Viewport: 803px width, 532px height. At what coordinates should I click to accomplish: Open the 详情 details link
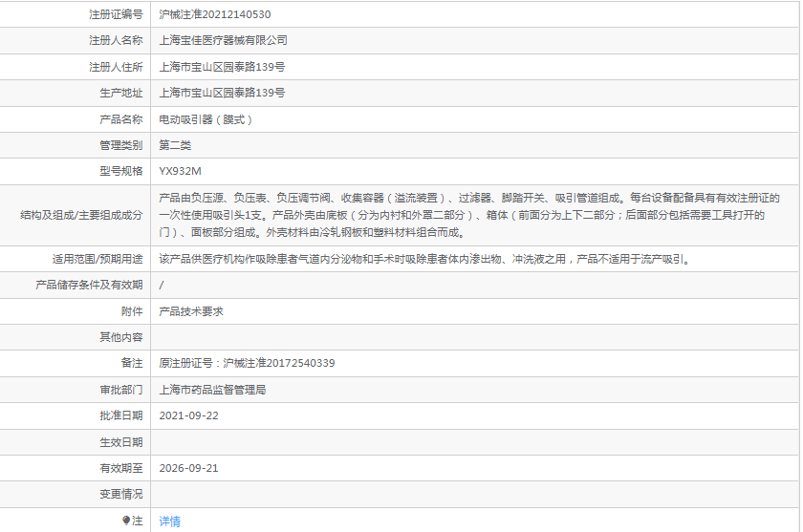[169, 521]
